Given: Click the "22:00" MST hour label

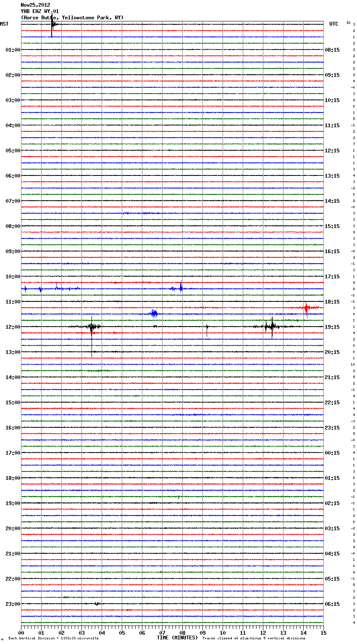Looking at the screenshot, I should (13, 579).
